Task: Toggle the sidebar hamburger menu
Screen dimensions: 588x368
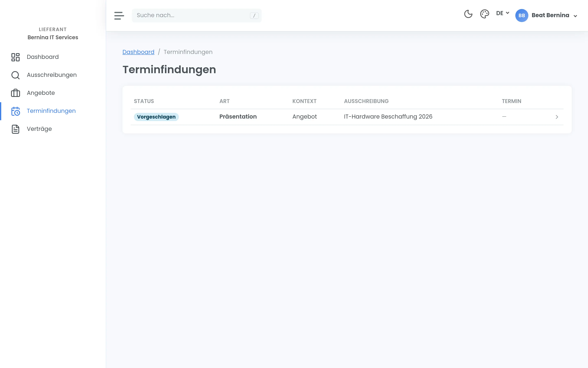Action: pyautogui.click(x=119, y=16)
